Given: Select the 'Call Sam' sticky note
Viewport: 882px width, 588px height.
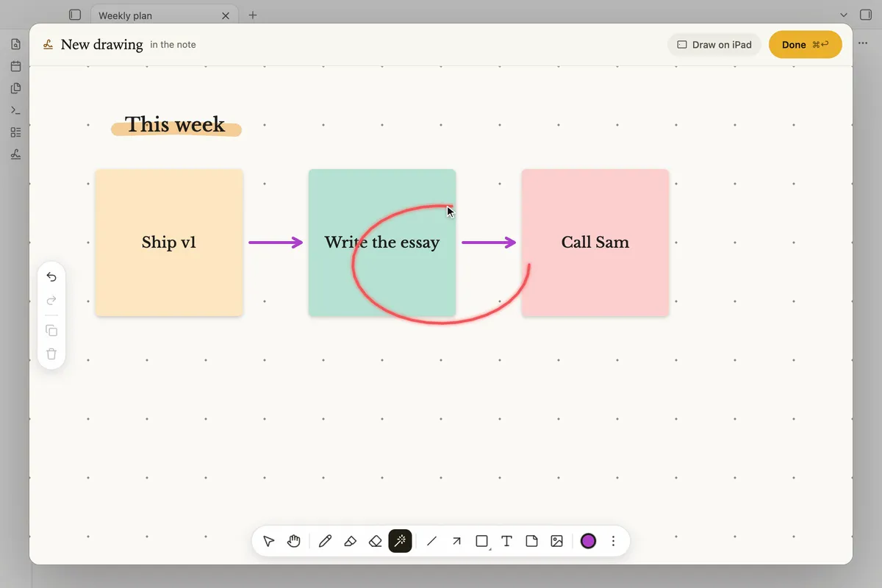Looking at the screenshot, I should click(x=595, y=243).
